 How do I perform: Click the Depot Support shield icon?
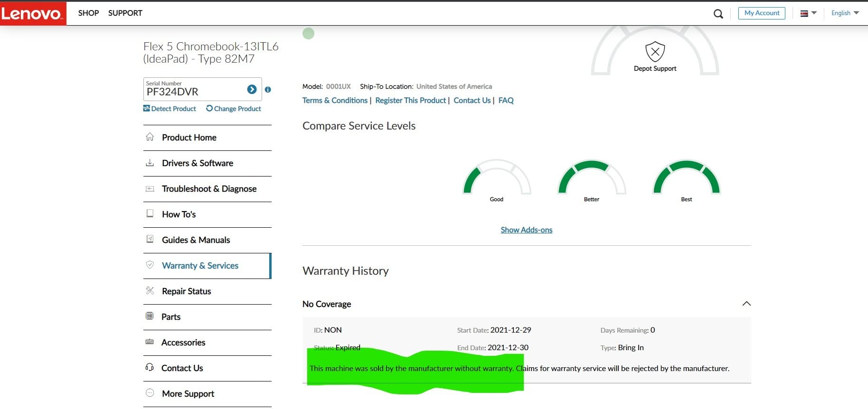point(655,52)
